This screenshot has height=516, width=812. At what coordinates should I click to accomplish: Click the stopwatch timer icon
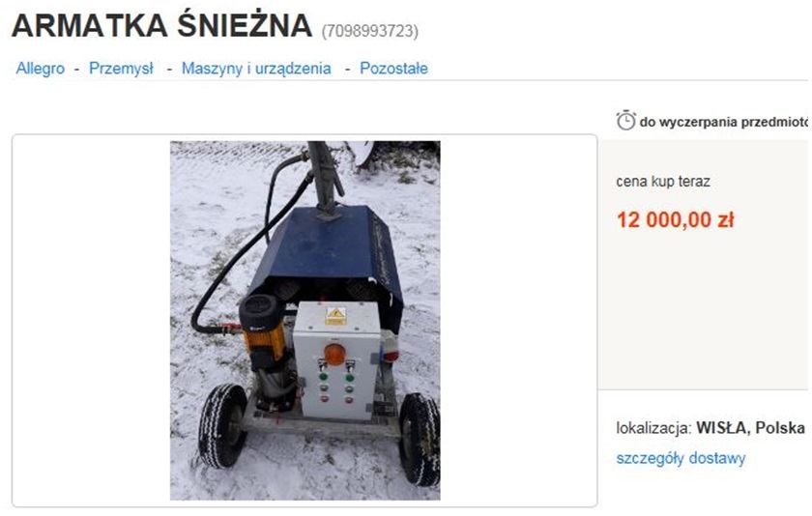(x=625, y=120)
